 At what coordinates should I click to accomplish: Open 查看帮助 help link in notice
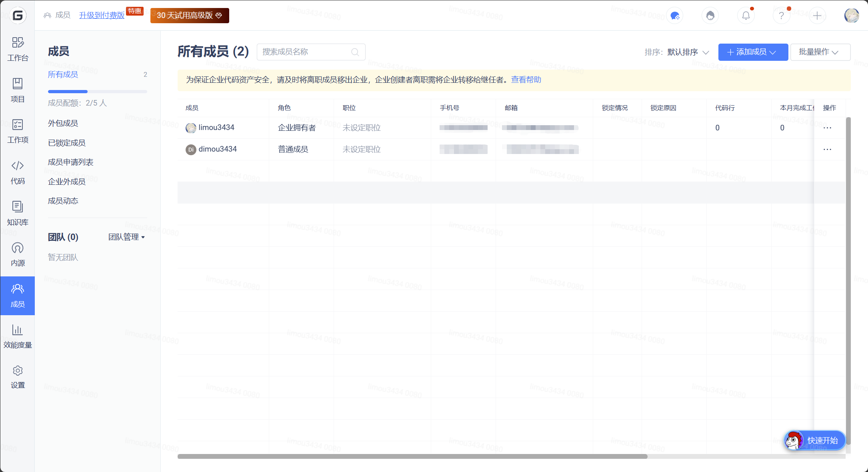coord(526,80)
